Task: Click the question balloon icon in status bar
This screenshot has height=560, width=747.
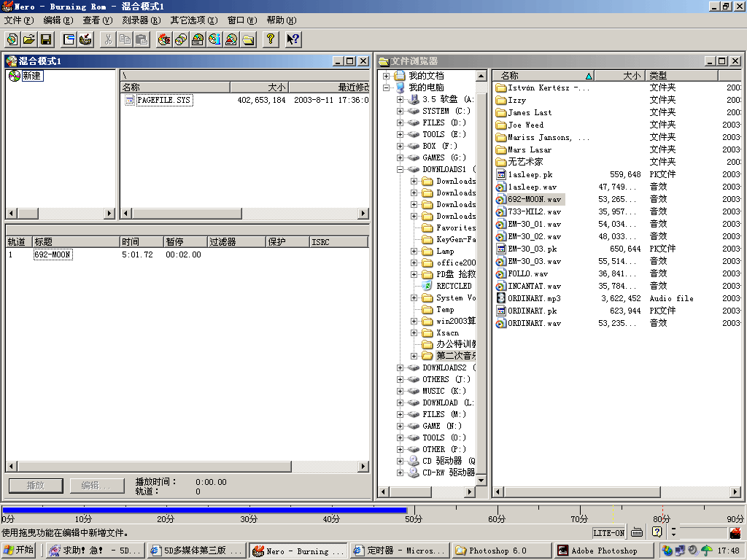Action: pos(657,532)
